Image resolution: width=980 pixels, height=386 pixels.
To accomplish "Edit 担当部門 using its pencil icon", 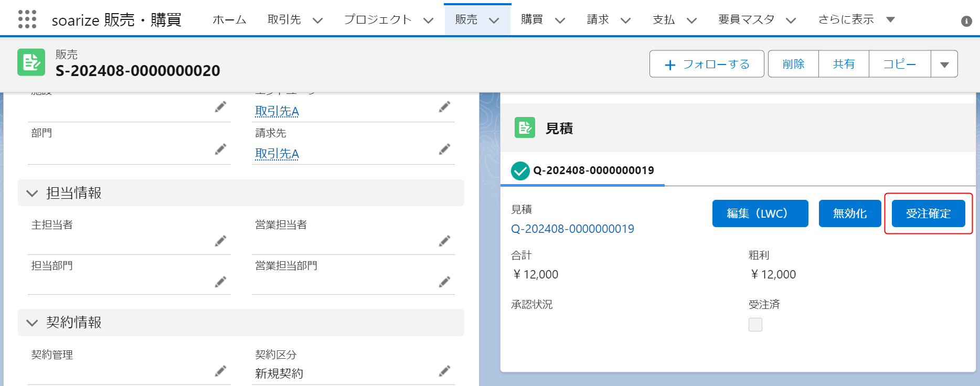I will tap(221, 282).
